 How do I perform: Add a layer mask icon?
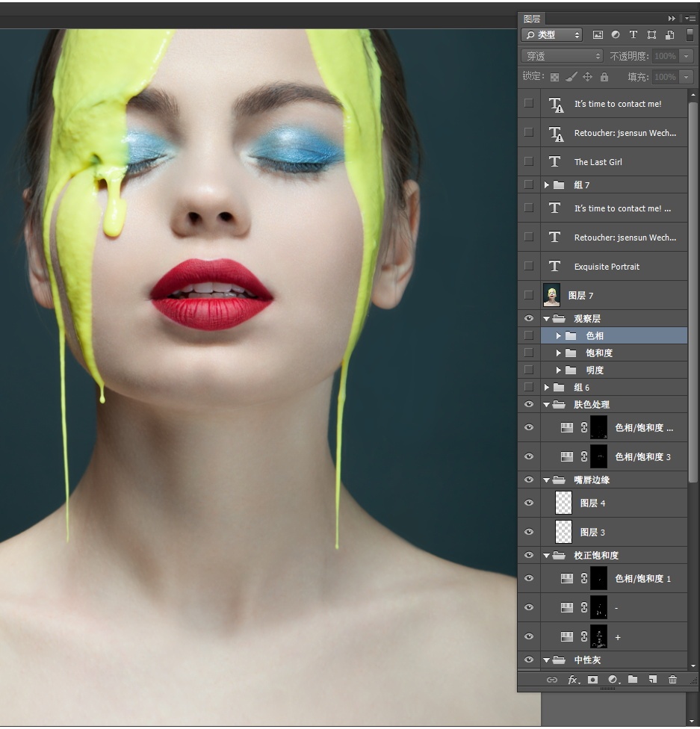point(592,680)
